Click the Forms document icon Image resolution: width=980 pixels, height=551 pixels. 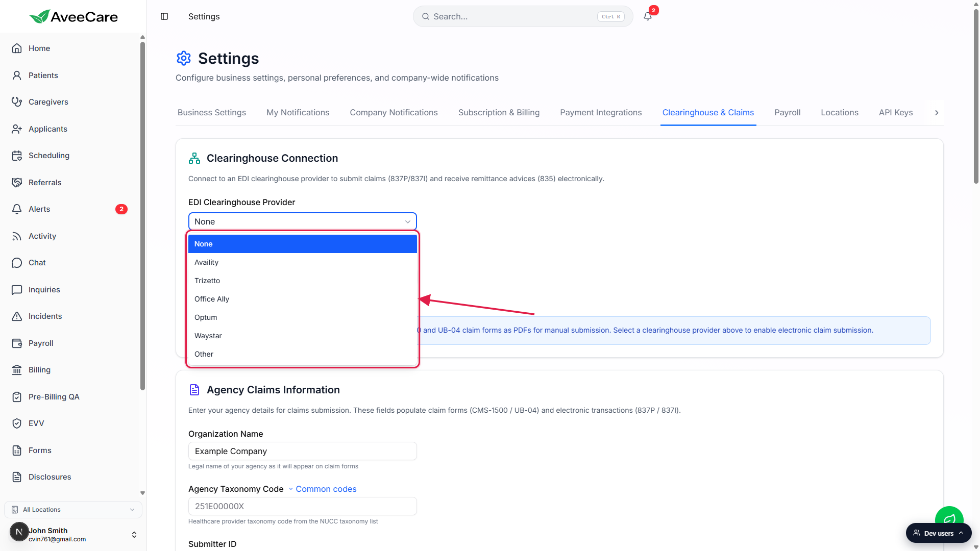17,450
